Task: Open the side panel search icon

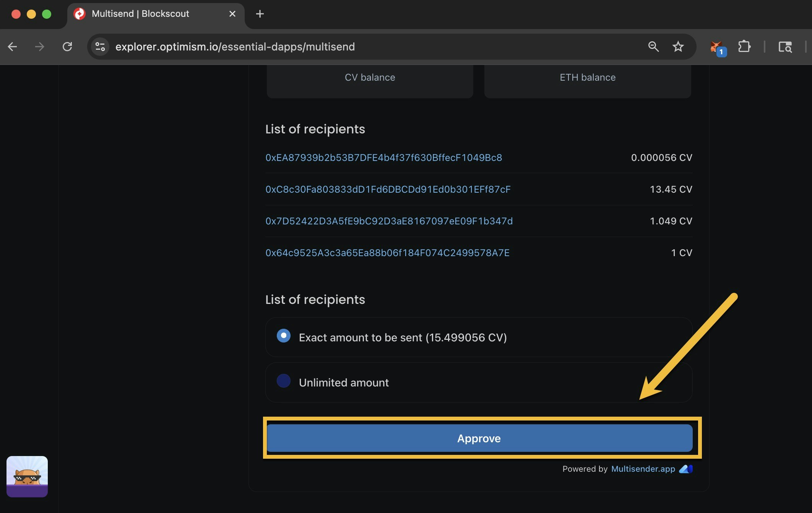Action: pyautogui.click(x=785, y=47)
